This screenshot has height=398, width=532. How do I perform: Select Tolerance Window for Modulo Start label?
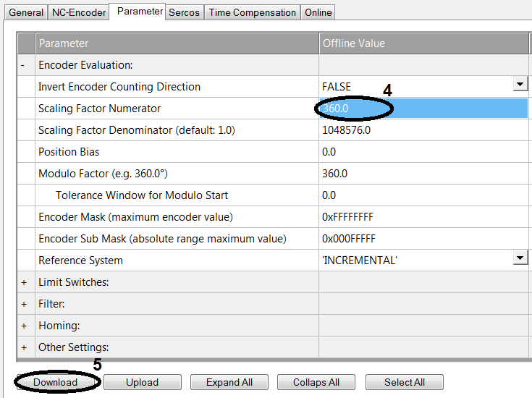click(x=142, y=195)
